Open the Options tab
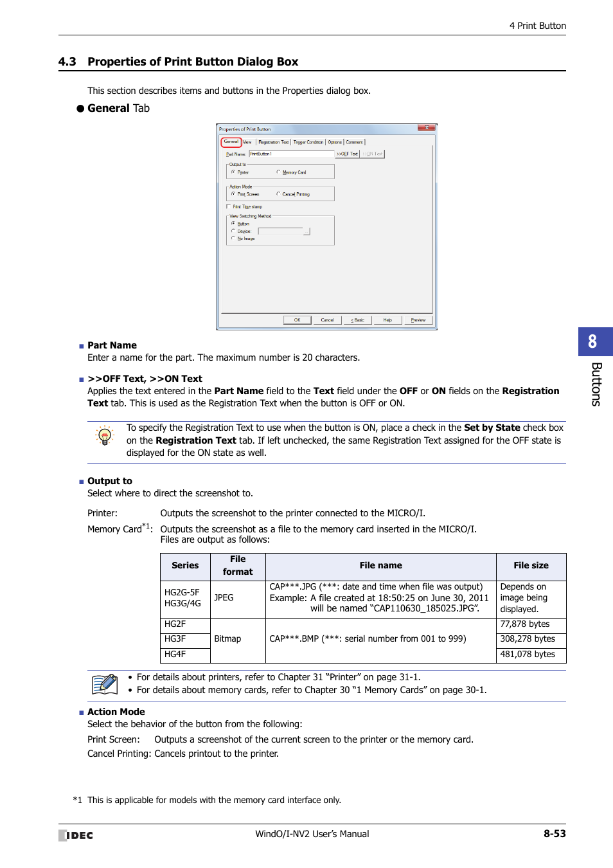Screen dimensions: 613x868 (x=335, y=142)
